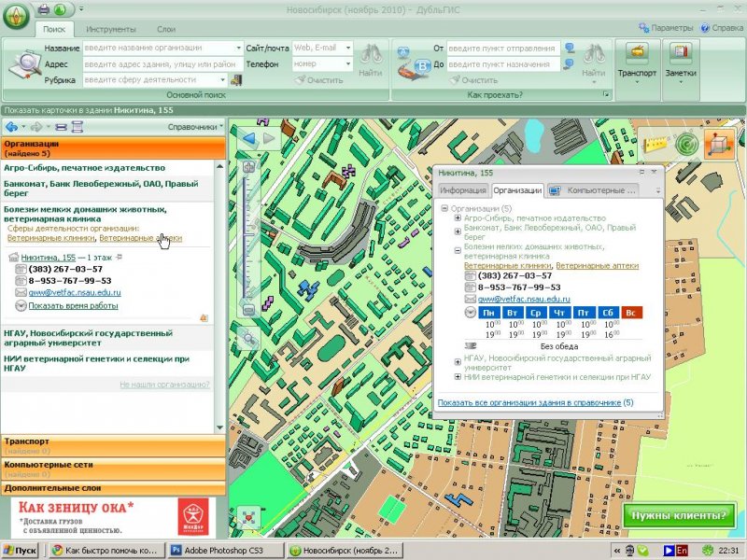Click the left panel vertical scrollbar down arrow
The image size is (747, 560).
coord(219,427)
